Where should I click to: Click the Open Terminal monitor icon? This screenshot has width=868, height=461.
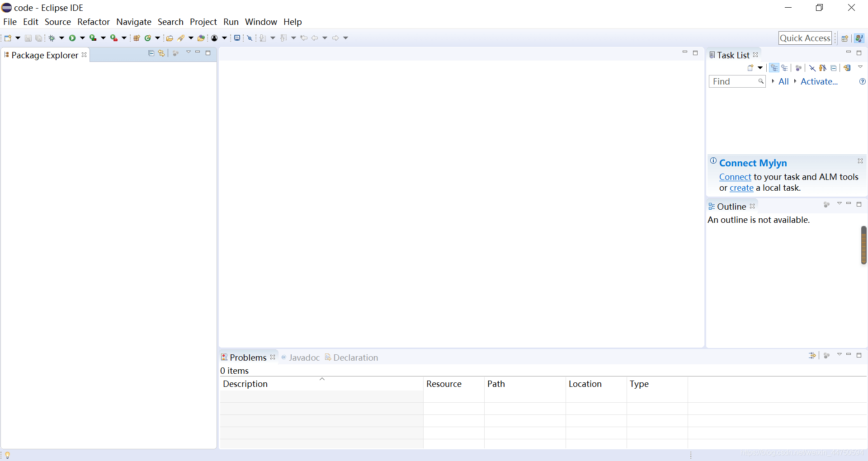237,38
